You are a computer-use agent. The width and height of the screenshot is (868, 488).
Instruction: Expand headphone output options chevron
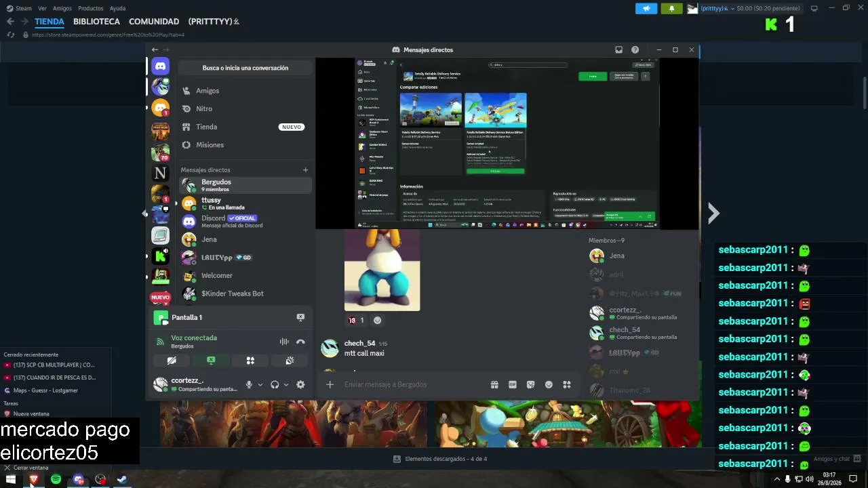tap(285, 384)
